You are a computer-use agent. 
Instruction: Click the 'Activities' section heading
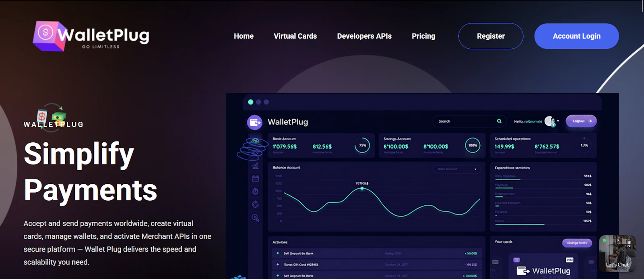coord(280,242)
